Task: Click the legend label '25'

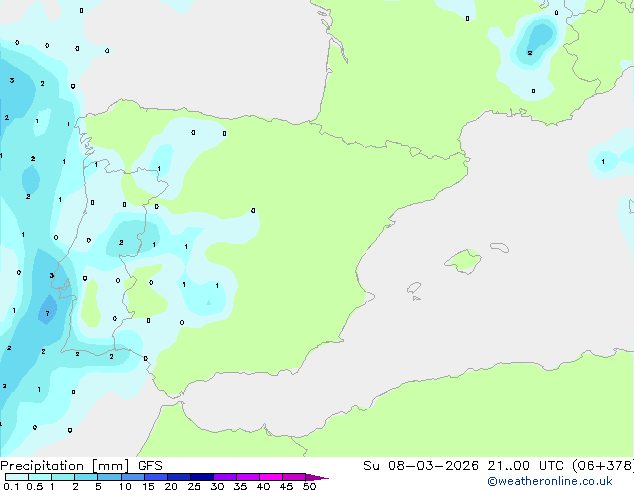Action: (194, 486)
